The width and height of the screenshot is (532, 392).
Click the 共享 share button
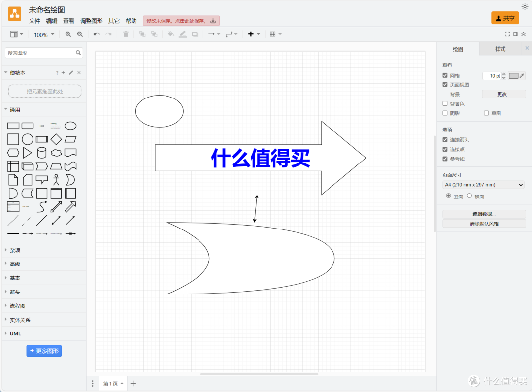(x=505, y=18)
